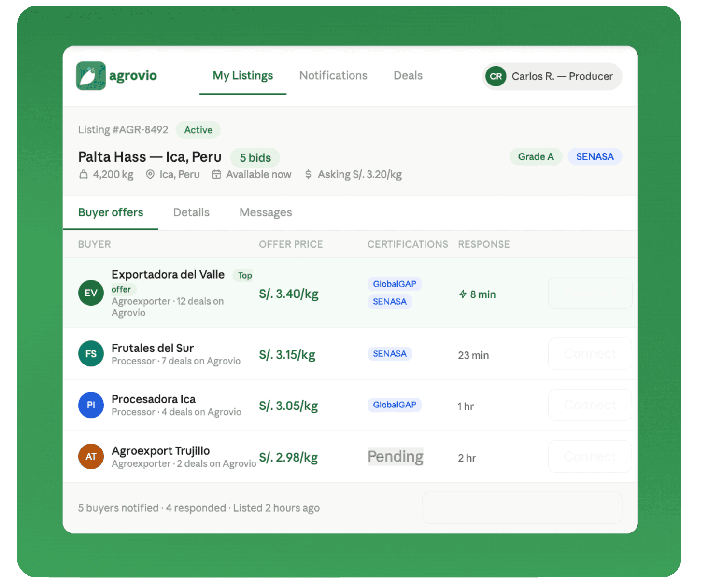Image resolution: width=708 pixels, height=588 pixels.
Task: Open Carlos R. Producer profile menu
Action: (552, 76)
